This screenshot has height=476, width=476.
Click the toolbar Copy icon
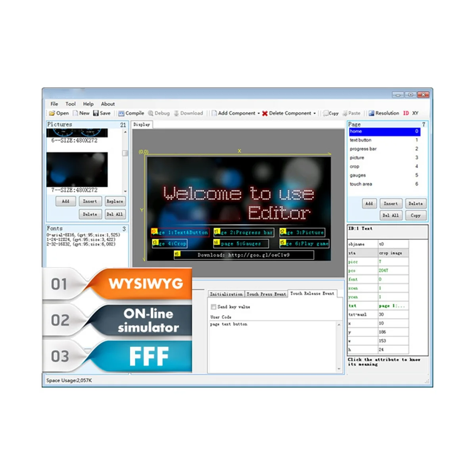[331, 113]
